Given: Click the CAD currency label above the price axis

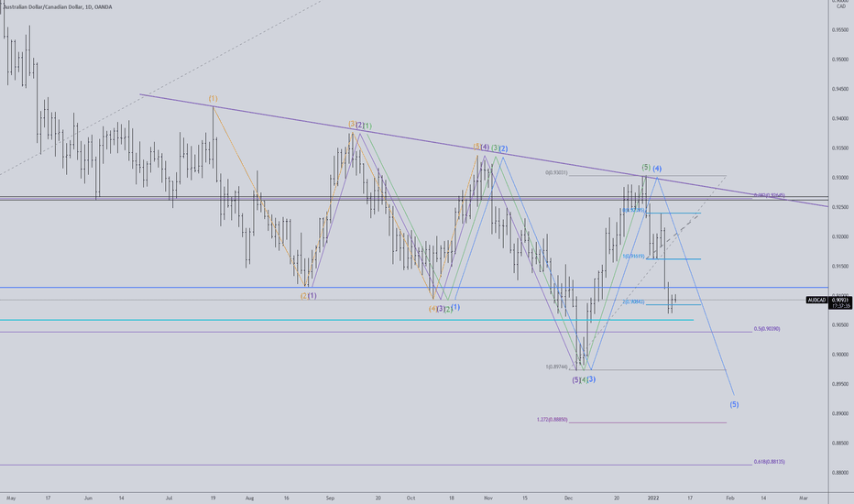Looking at the screenshot, I should coord(841,6).
